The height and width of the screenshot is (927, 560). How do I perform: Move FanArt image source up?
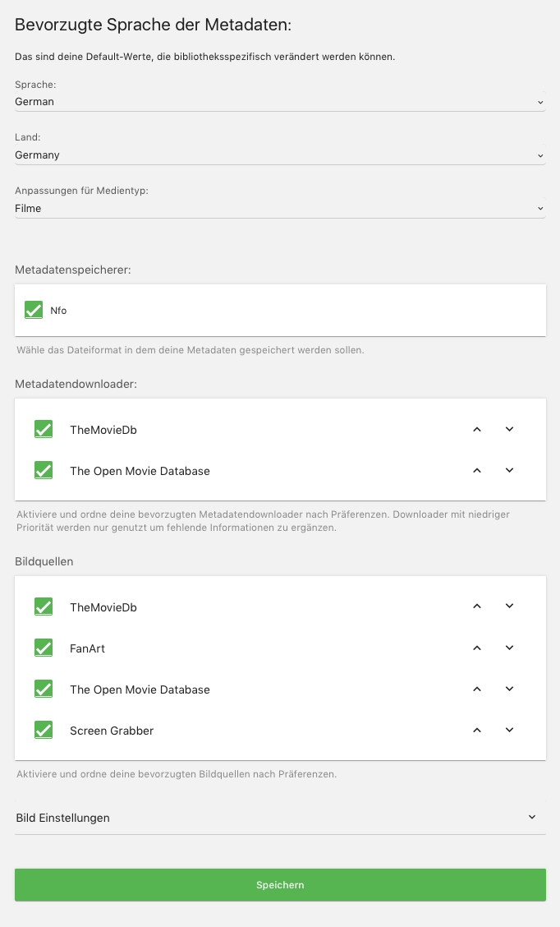[x=477, y=648]
